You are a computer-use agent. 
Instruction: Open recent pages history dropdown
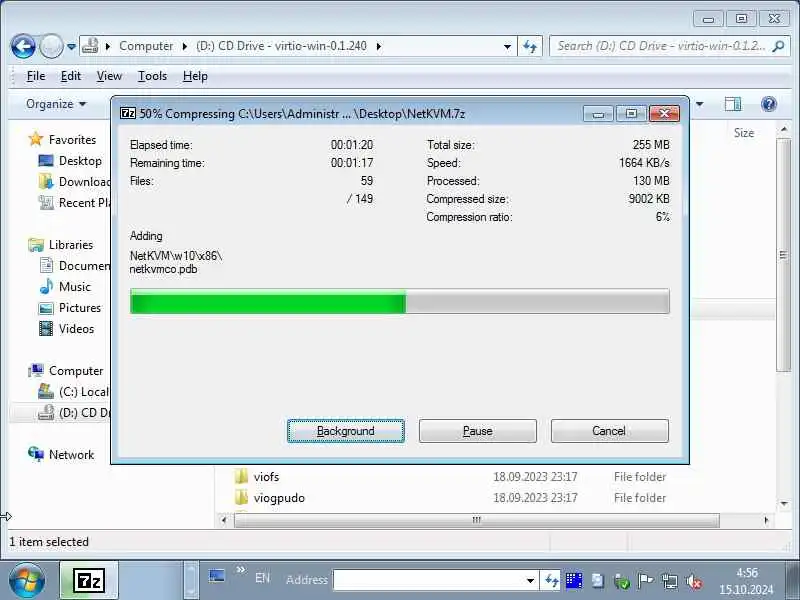tap(71, 47)
